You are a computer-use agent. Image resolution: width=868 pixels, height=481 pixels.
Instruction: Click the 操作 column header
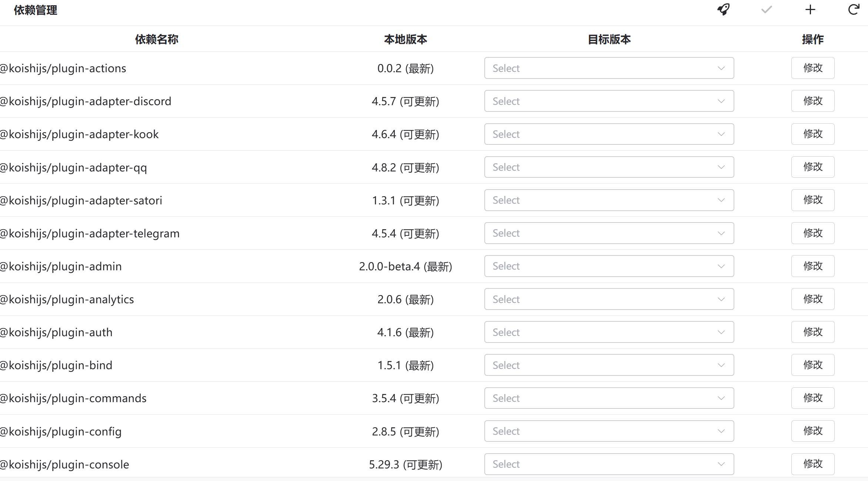813,39
